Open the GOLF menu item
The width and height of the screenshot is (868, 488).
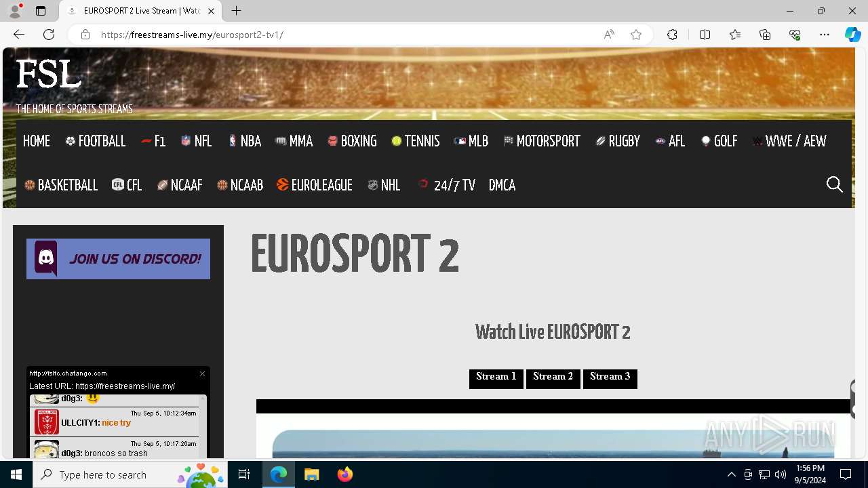(x=719, y=141)
